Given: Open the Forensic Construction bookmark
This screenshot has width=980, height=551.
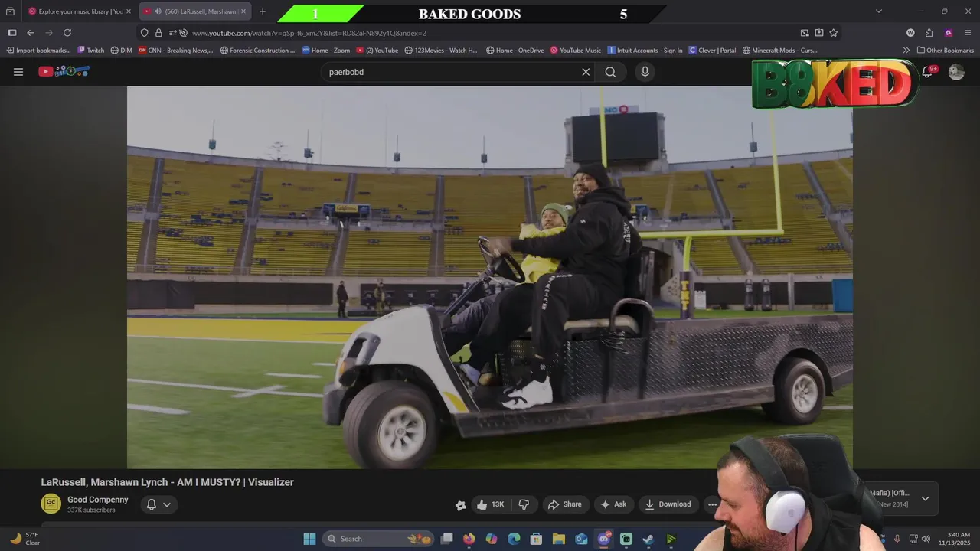Looking at the screenshot, I should pyautogui.click(x=257, y=51).
